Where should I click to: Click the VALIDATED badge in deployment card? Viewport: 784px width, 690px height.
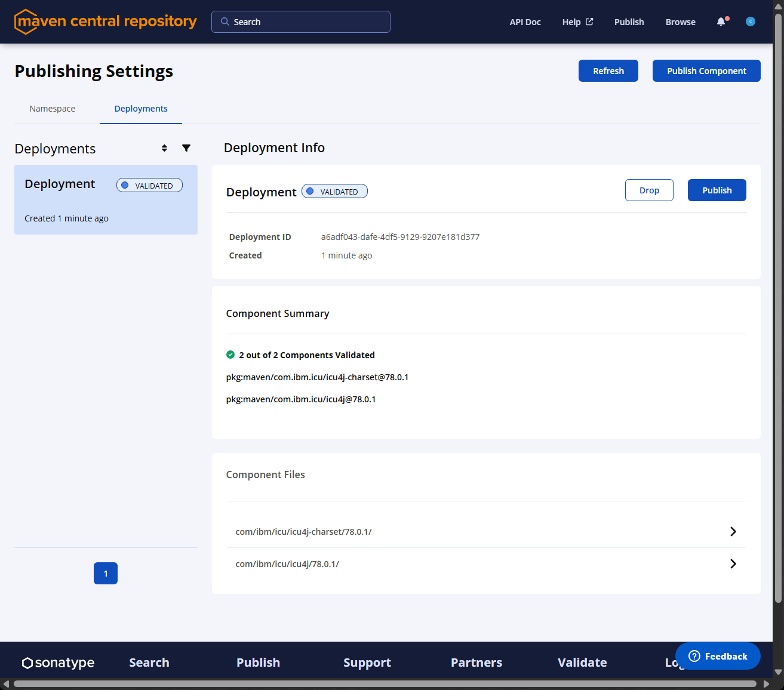149,185
